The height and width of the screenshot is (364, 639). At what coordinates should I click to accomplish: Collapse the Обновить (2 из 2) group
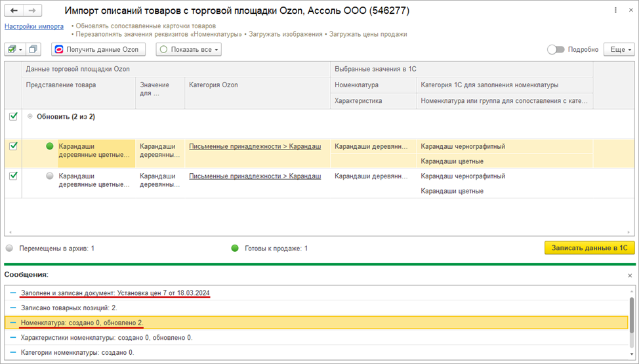coord(30,117)
